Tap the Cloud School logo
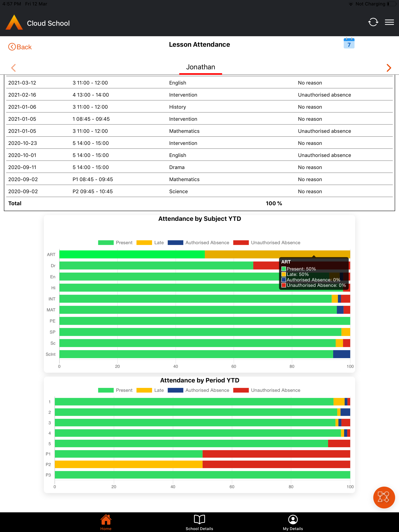 click(14, 22)
